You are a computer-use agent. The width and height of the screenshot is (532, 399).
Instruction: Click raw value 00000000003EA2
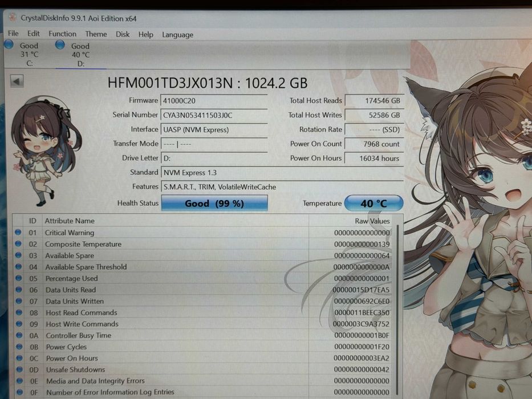pyautogui.click(x=362, y=358)
